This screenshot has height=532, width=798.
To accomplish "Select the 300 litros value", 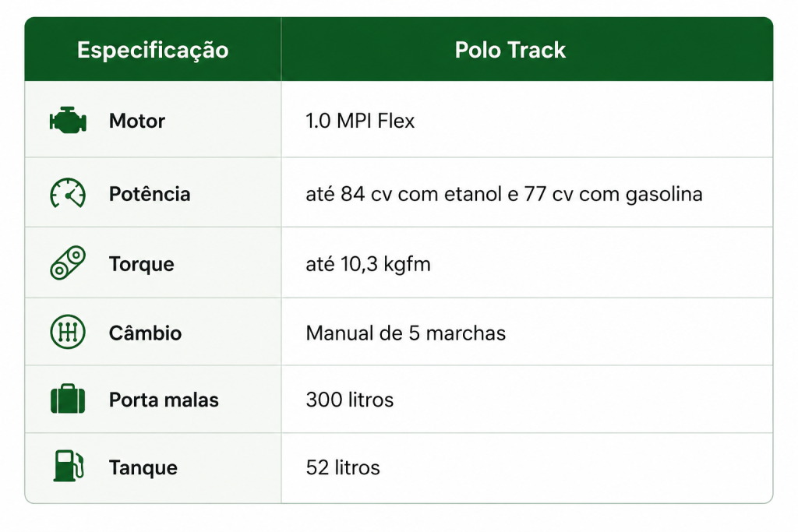I will pos(350,400).
